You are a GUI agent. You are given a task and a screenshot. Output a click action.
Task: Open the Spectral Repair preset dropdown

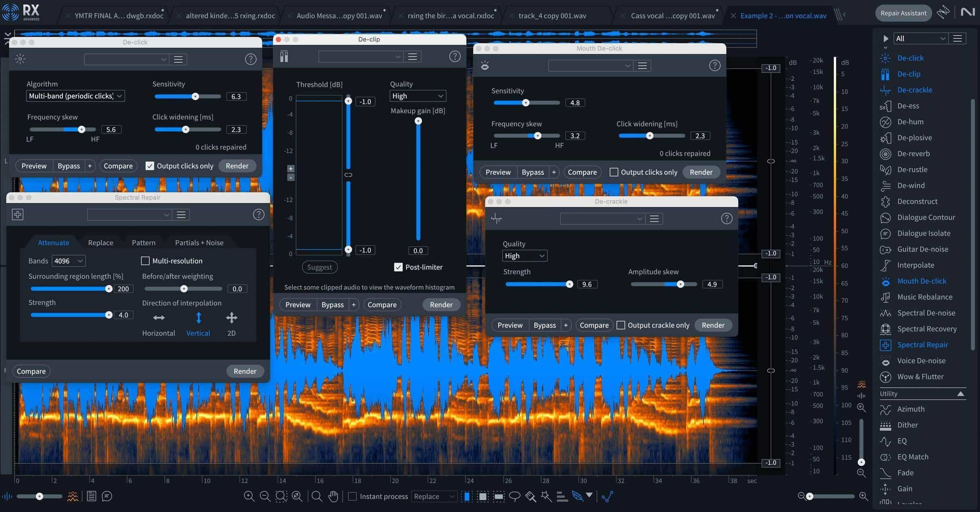coord(129,215)
